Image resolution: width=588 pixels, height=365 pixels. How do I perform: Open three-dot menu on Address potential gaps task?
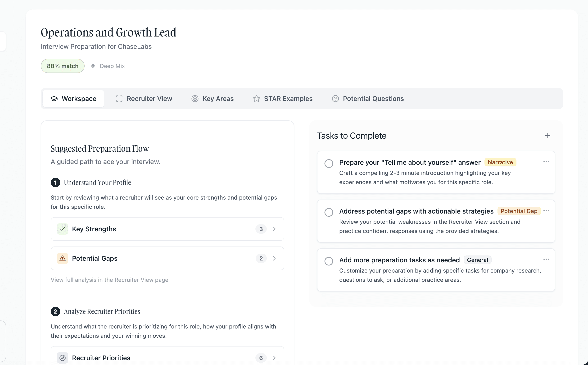[546, 211]
